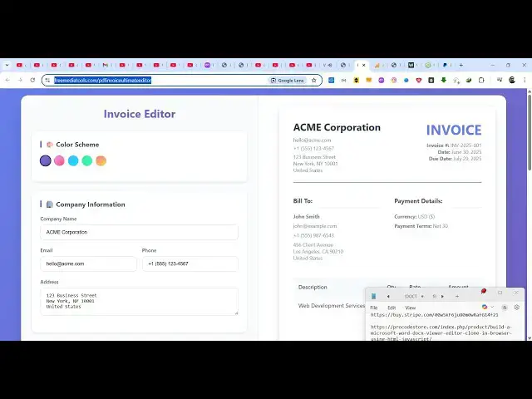Image resolution: width=532 pixels, height=399 pixels.
Task: Edit the Company Name input field
Action: click(139, 232)
